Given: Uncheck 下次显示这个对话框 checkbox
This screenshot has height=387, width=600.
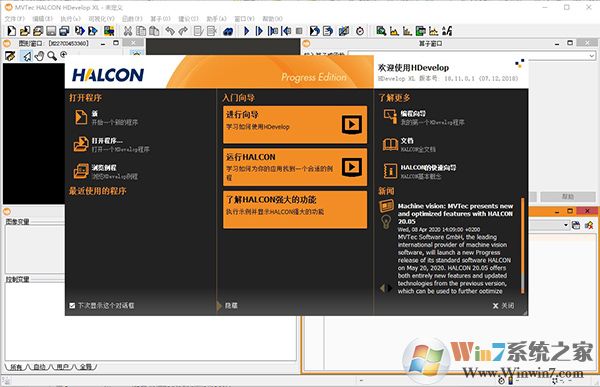Looking at the screenshot, I should coord(72,305).
